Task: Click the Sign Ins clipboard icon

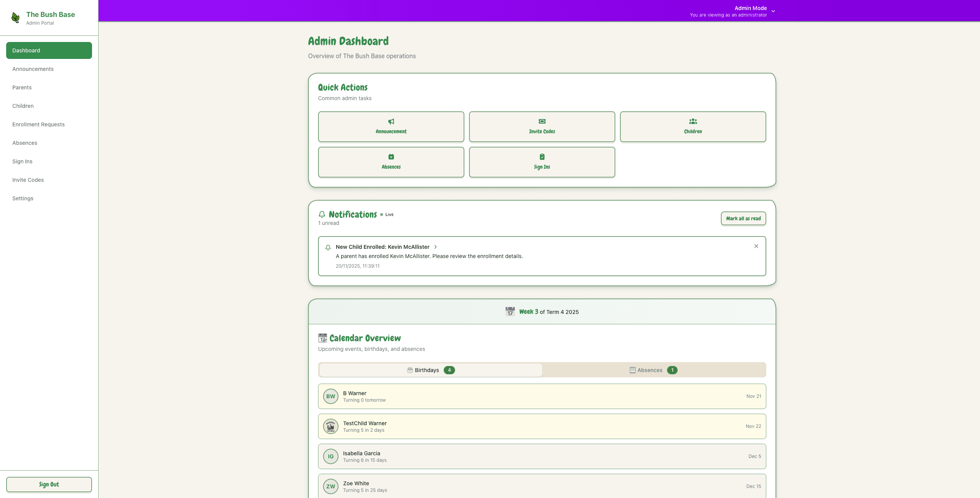Action: (x=542, y=157)
